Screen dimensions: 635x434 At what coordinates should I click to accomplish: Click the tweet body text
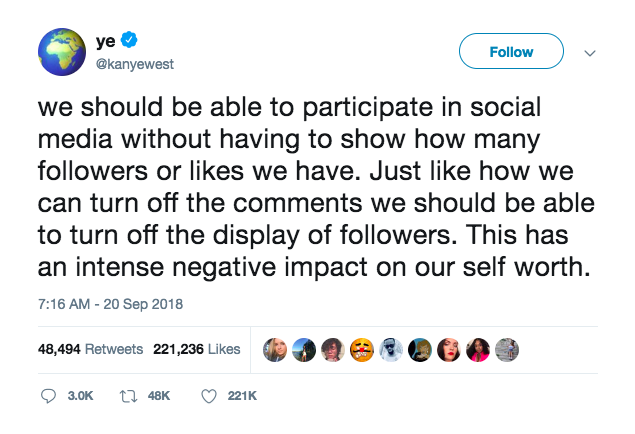point(316,187)
